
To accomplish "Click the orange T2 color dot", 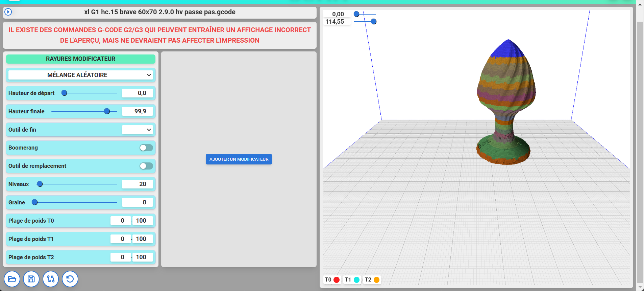I will pyautogui.click(x=376, y=280).
